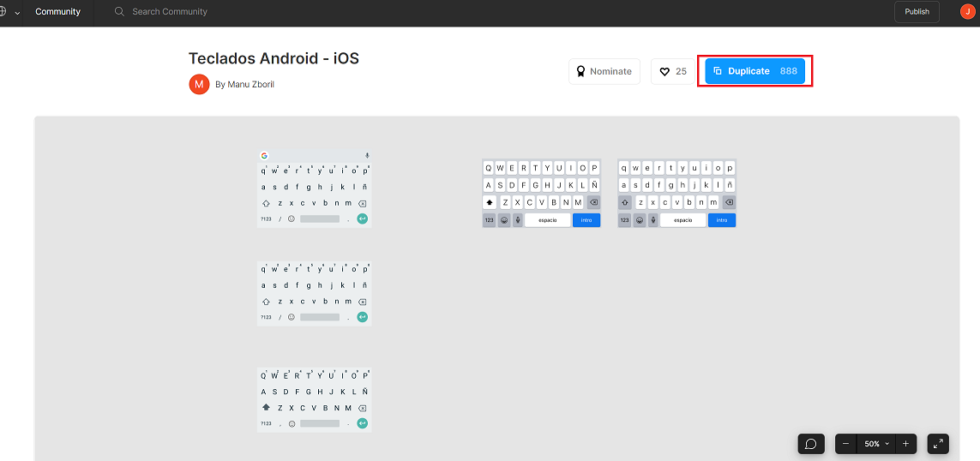Viewport: 980px width, 461px height.
Task: Click the Nominate button
Action: 604,71
